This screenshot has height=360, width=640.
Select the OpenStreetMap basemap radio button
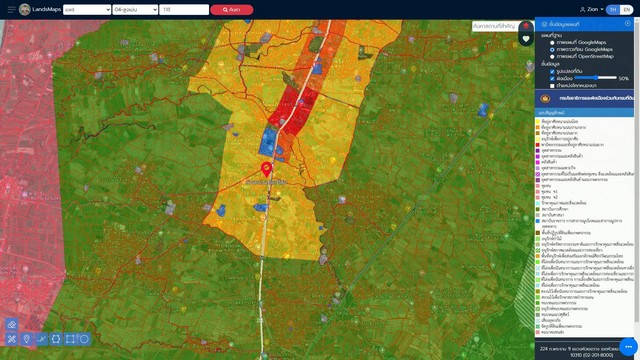point(552,57)
